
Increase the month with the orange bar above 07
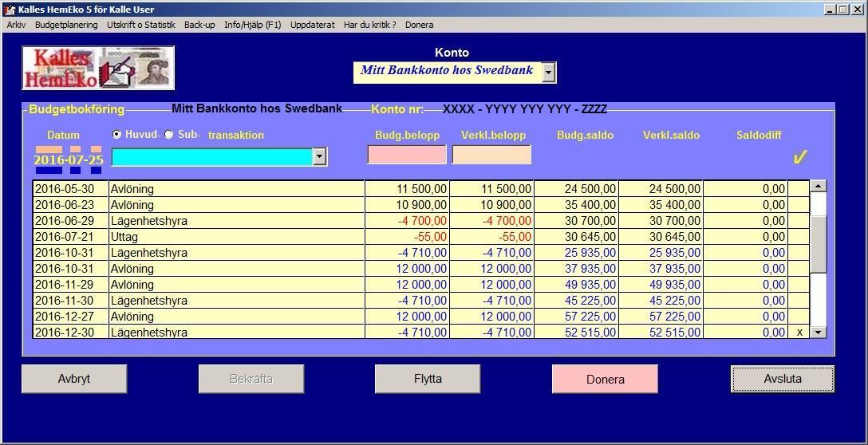pos(75,149)
